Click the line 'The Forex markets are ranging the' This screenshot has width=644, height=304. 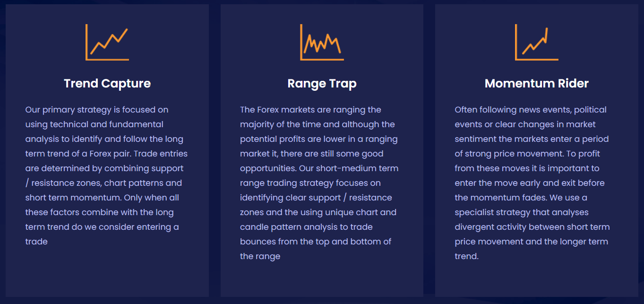click(x=310, y=110)
